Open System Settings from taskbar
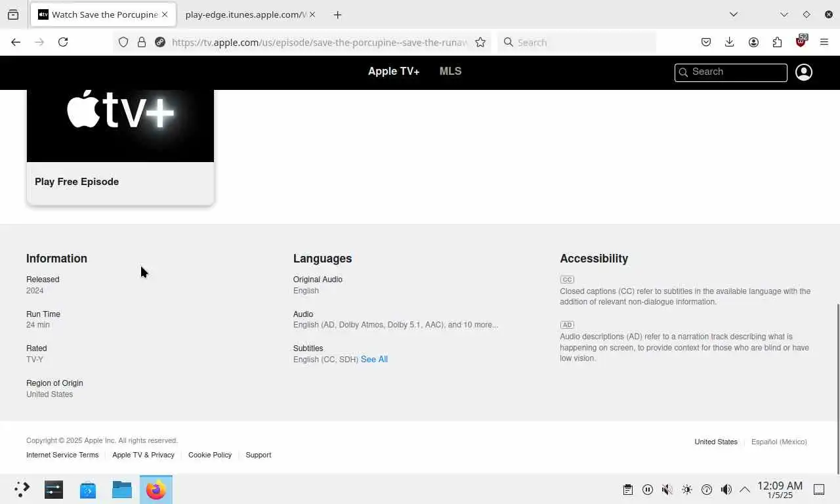Viewport: 840px width, 504px height. 54,490
